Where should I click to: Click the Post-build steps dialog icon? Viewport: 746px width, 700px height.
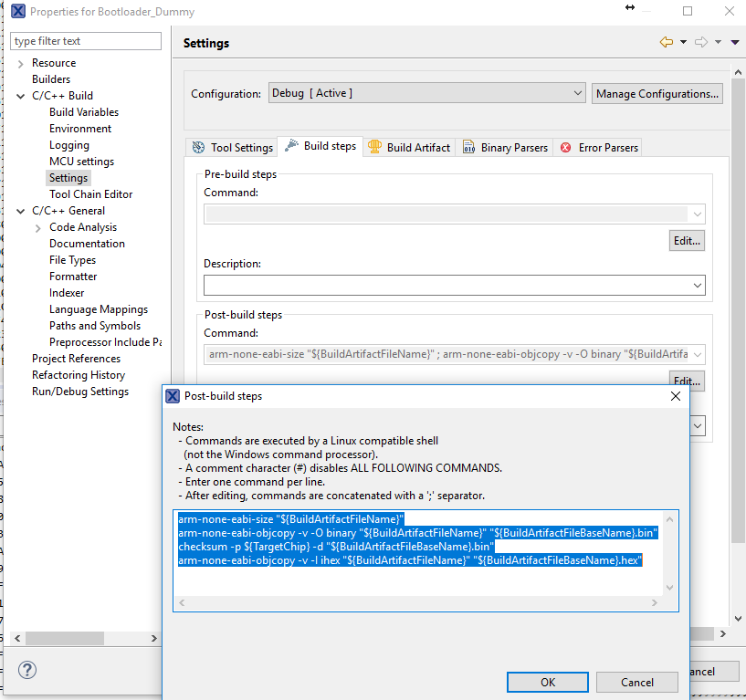173,396
